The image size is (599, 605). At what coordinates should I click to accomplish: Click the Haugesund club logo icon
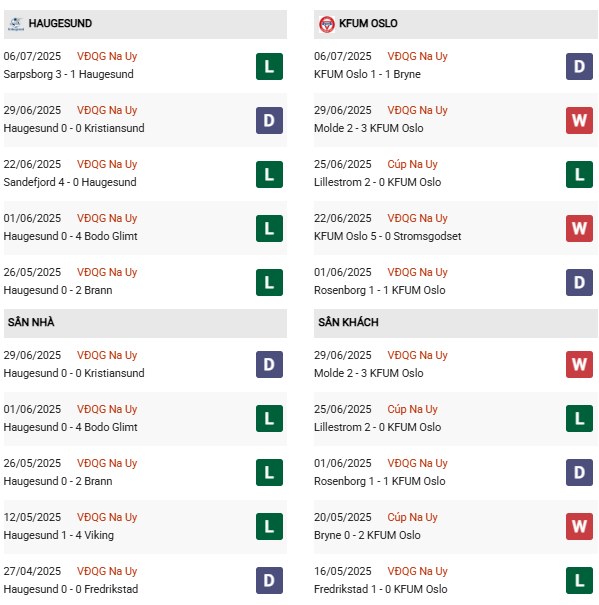point(15,24)
